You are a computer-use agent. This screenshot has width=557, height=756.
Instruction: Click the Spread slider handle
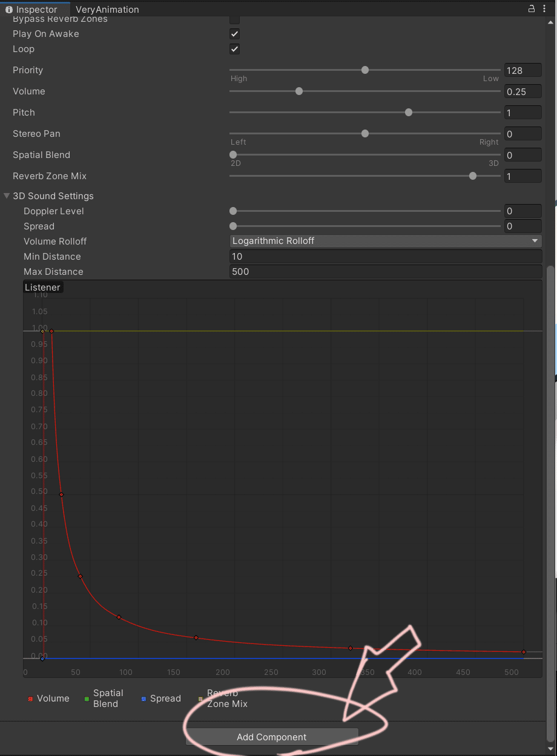coord(233,226)
